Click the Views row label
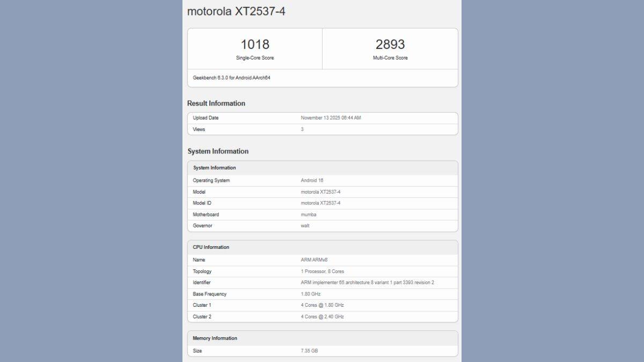Image resolution: width=644 pixels, height=362 pixels. [199, 129]
